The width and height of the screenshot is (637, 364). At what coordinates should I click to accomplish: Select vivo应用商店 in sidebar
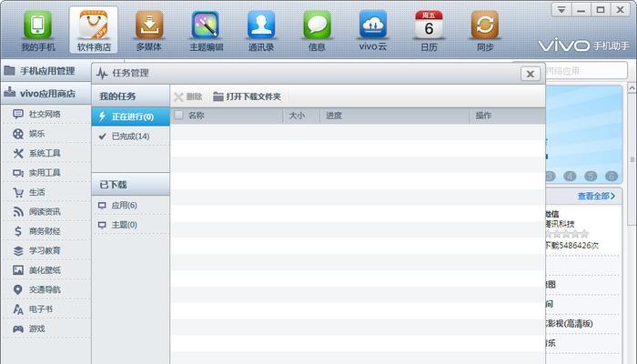click(x=45, y=94)
